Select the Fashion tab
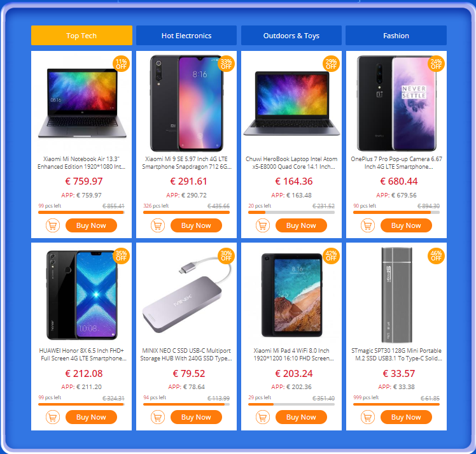The image size is (476, 454). coord(396,36)
